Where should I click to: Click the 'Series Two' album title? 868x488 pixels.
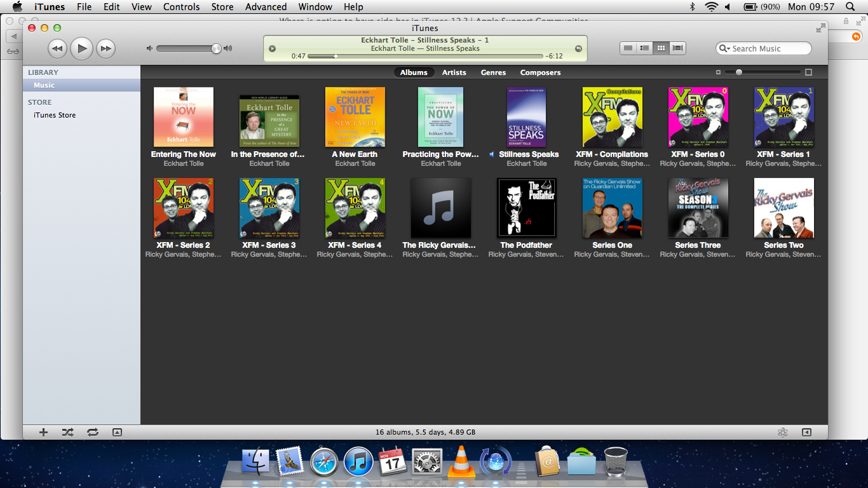[784, 245]
